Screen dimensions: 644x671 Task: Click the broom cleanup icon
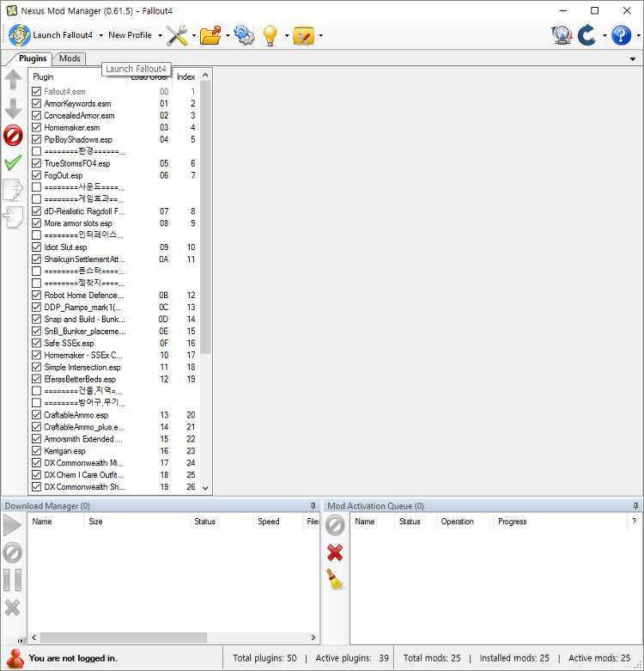click(335, 579)
